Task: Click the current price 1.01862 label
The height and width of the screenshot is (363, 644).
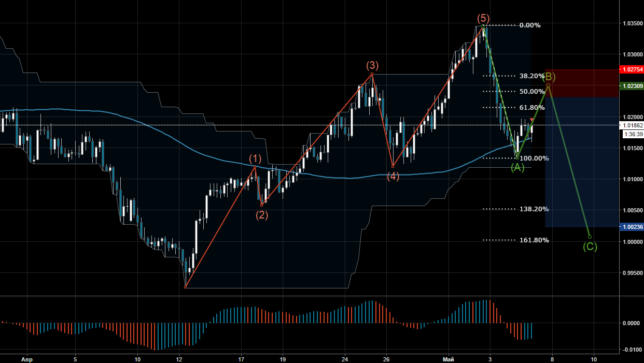Action: 631,125
